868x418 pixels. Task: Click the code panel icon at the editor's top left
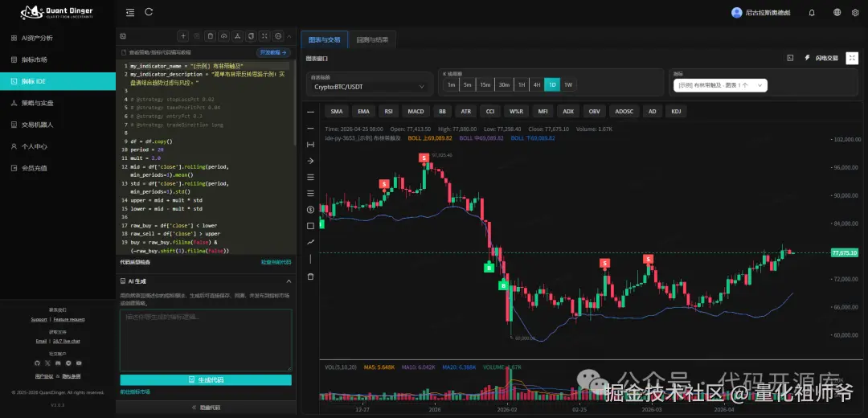click(x=123, y=36)
